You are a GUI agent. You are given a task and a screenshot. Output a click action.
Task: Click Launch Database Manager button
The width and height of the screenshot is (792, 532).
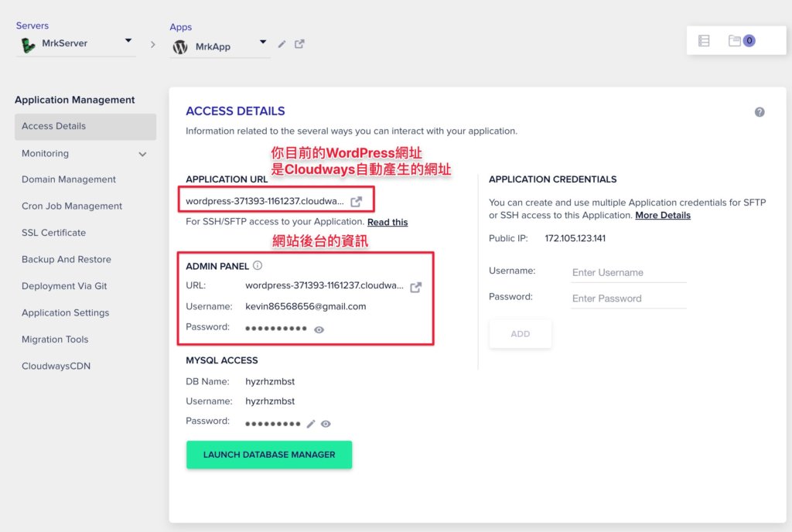(x=268, y=455)
